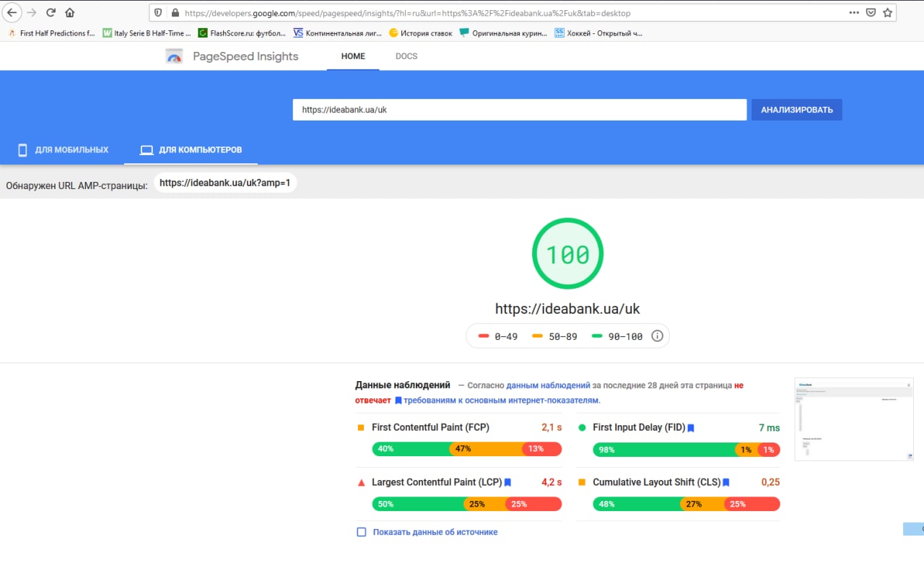Viewport: 924px width, 563px height.
Task: Click Cumulative Layout Shift (CLS) label
Action: coord(656,482)
